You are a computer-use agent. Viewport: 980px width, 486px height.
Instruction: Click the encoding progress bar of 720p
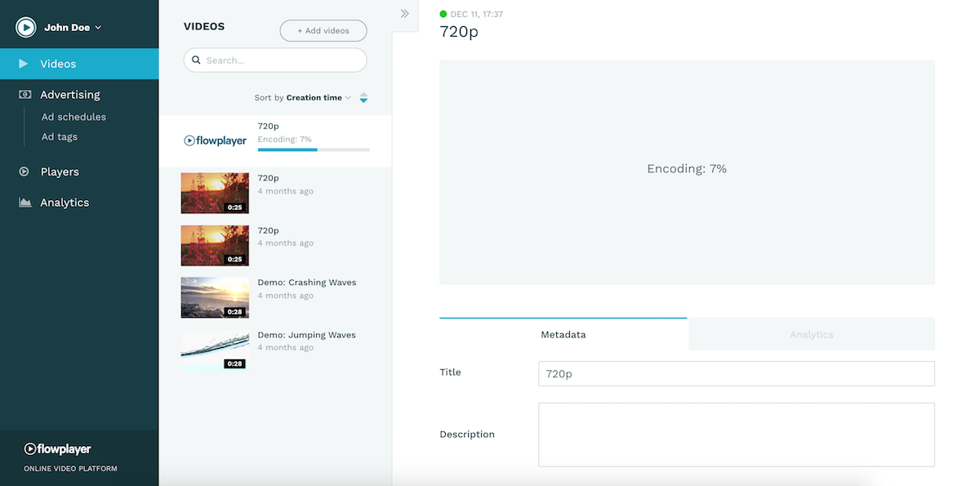tap(314, 150)
